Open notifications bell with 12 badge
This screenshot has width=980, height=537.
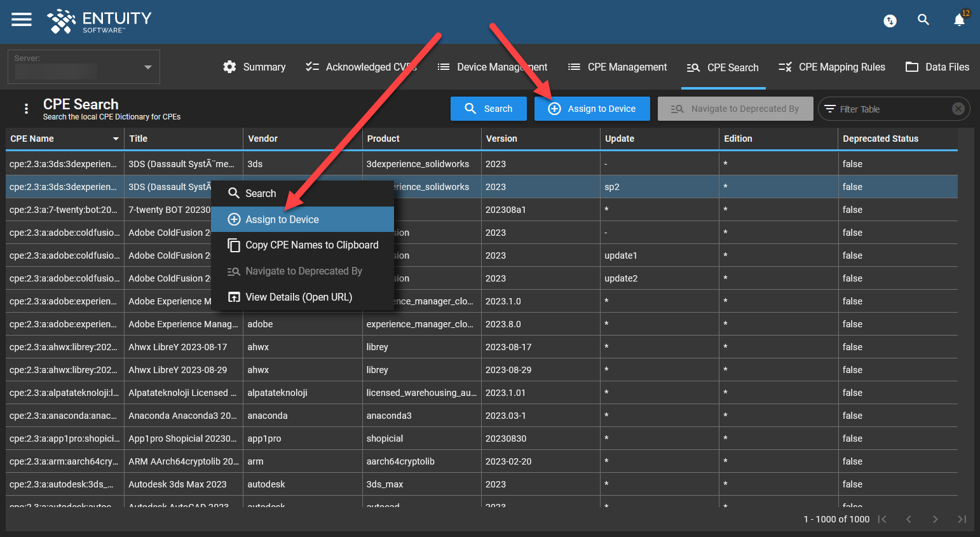pyautogui.click(x=960, y=20)
